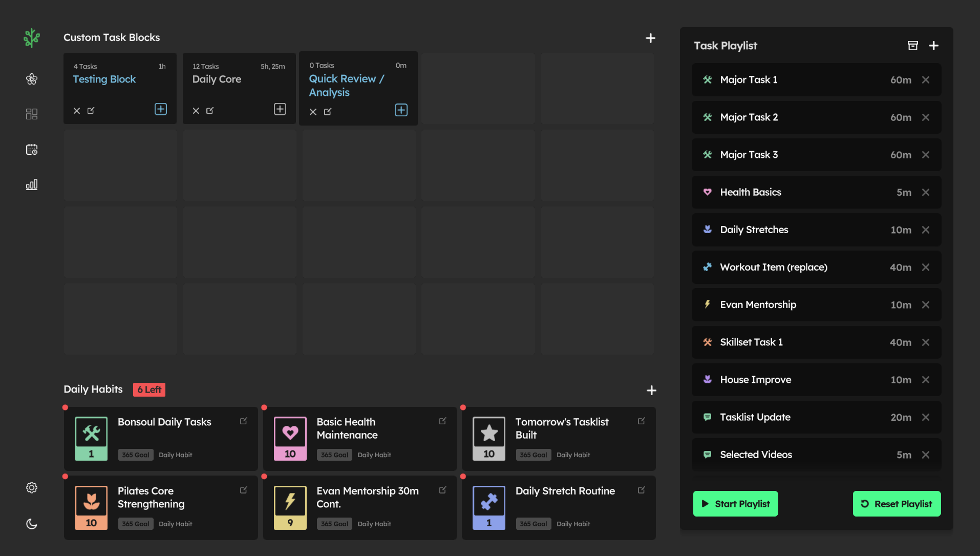Add a new daily habit
980x556 pixels.
point(651,390)
